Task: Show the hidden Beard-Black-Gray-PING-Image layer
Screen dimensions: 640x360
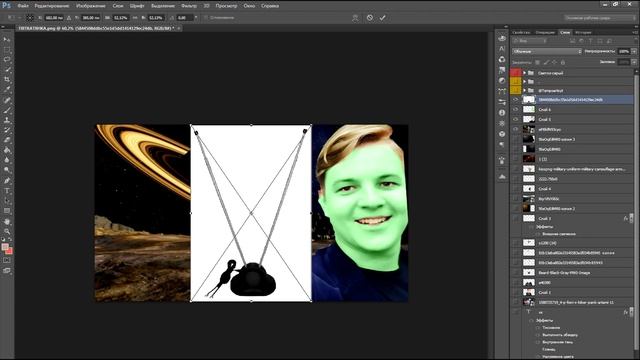Action: point(516,272)
